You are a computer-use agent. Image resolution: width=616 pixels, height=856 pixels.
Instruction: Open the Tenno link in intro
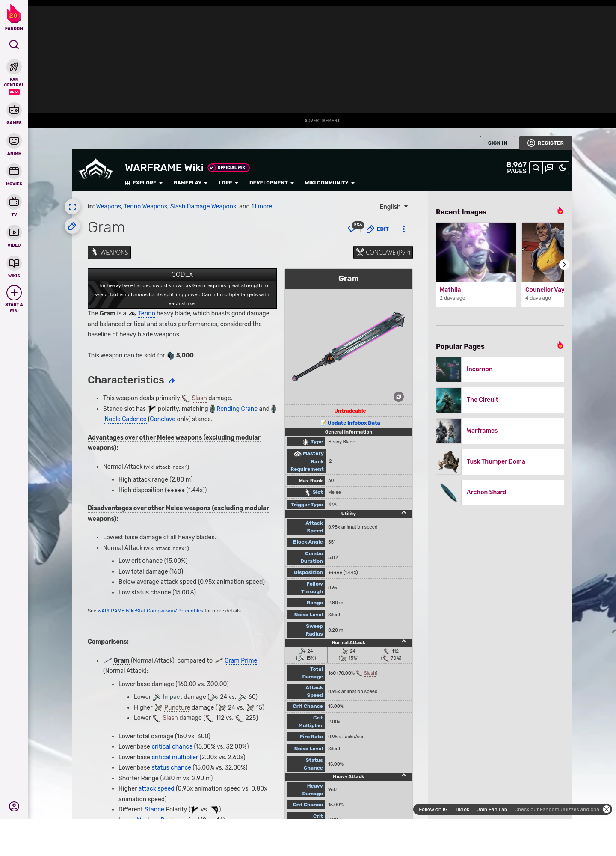pyautogui.click(x=146, y=313)
